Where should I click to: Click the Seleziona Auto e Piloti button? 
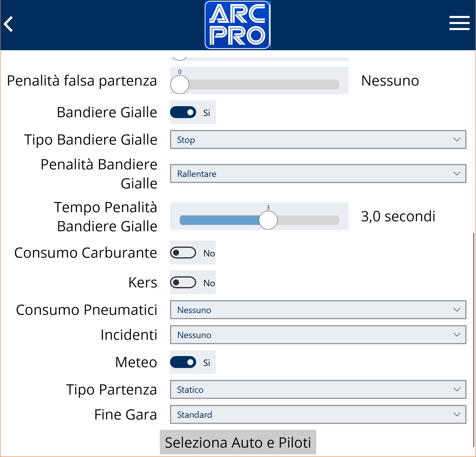tap(238, 442)
